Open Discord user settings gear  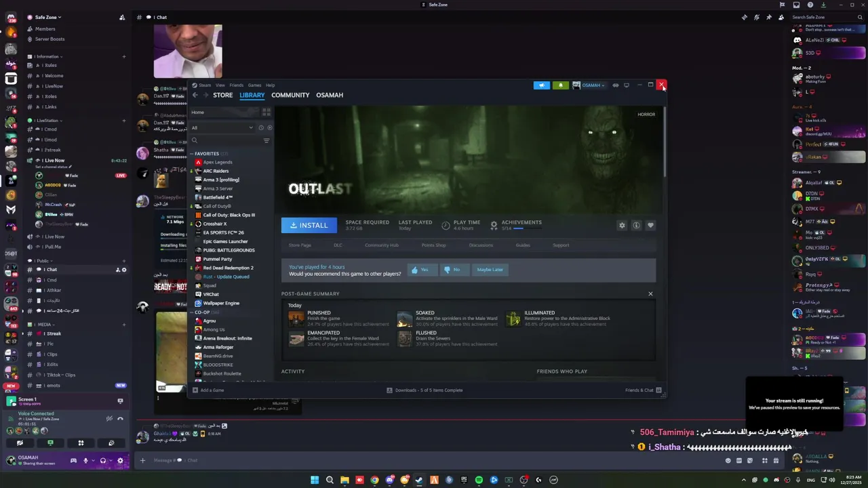(x=120, y=461)
